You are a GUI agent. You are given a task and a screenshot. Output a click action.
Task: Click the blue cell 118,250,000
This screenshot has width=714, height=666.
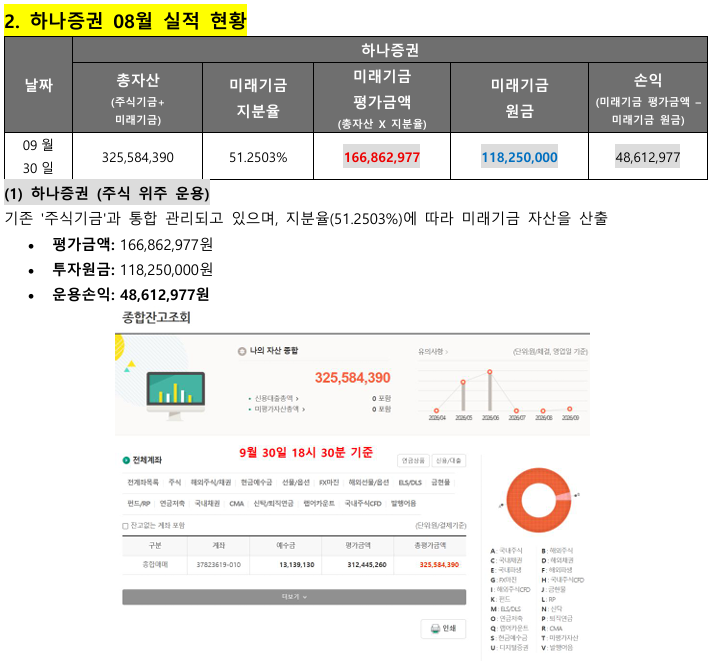[x=520, y=158]
